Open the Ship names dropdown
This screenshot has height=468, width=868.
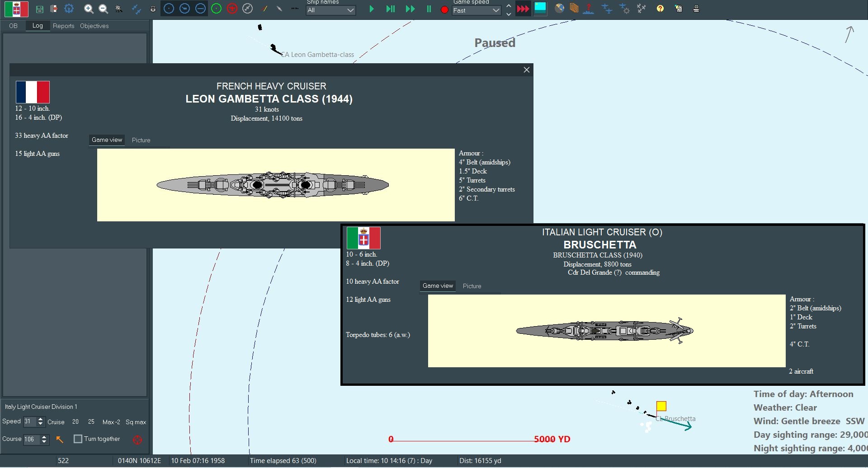331,10
